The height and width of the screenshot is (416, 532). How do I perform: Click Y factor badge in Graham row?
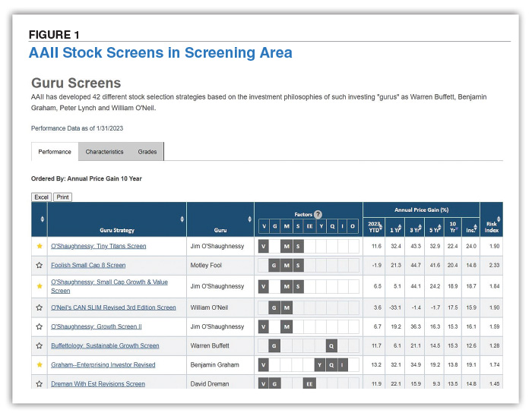[x=320, y=365]
